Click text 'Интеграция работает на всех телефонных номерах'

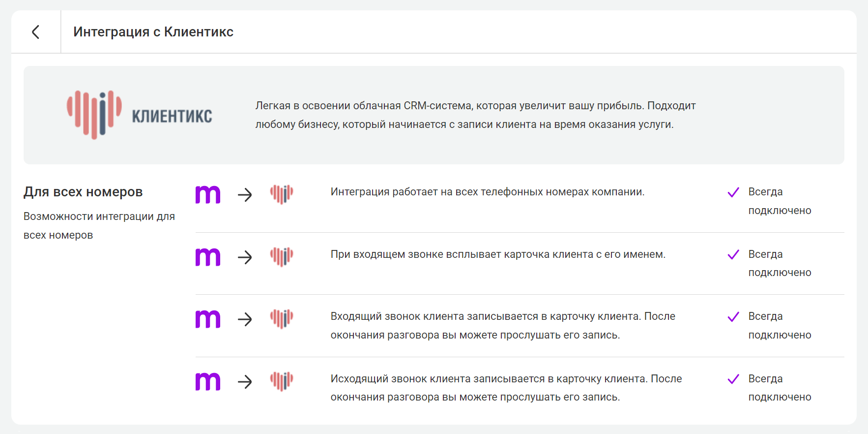click(x=487, y=192)
